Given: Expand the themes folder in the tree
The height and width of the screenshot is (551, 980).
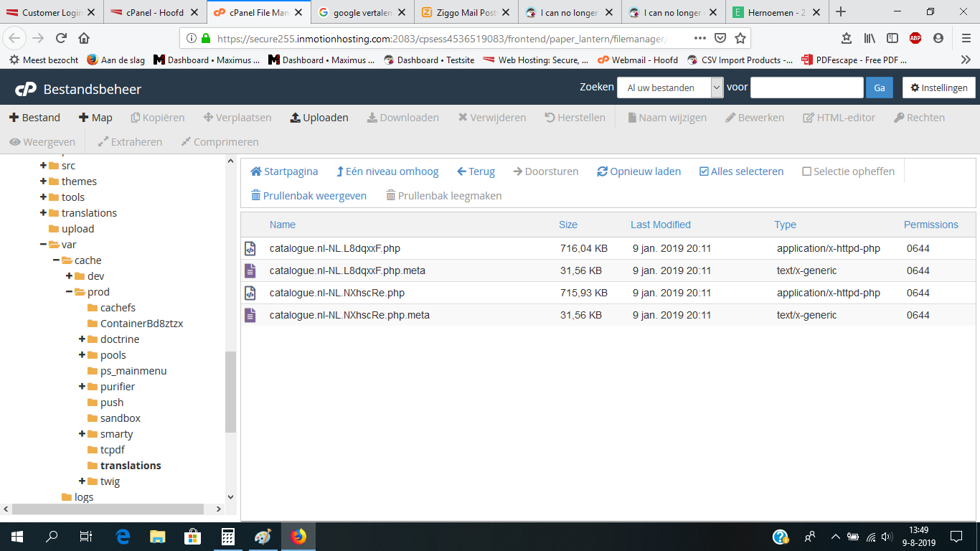Looking at the screenshot, I should click(44, 182).
